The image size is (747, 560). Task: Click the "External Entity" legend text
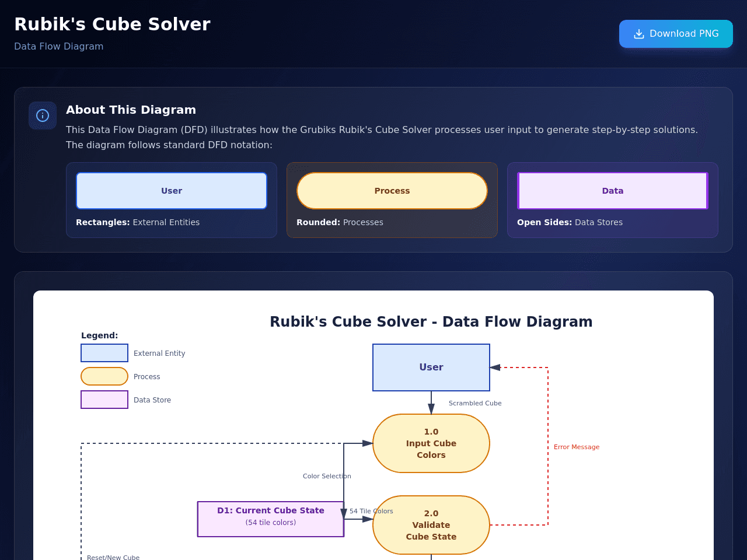tap(159, 353)
